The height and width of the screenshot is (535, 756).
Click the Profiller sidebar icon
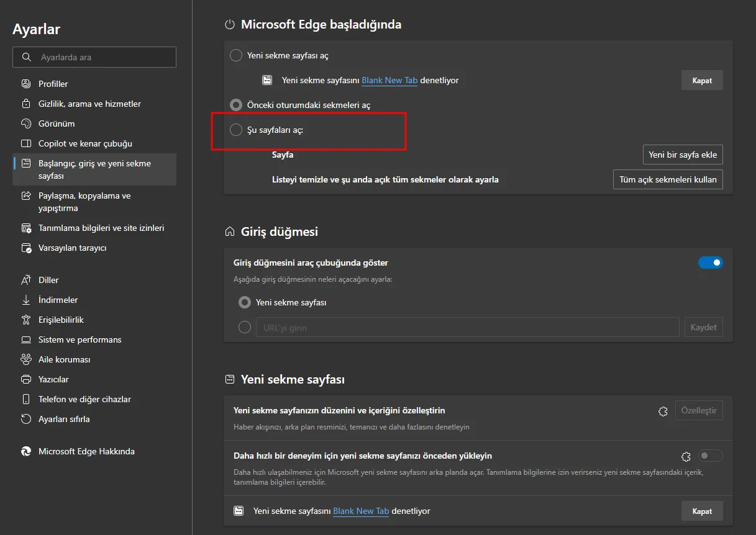[26, 84]
